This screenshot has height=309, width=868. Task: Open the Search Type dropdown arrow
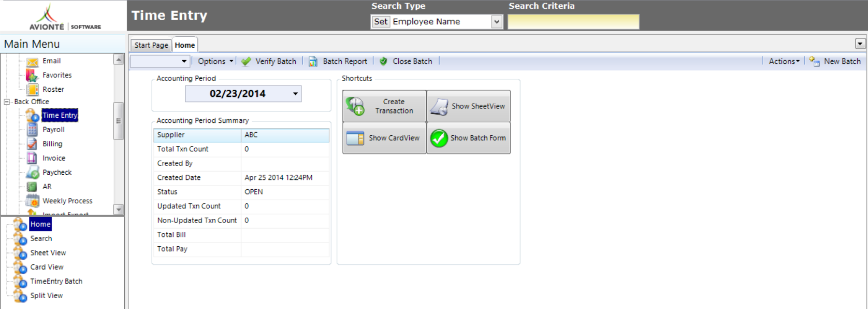pyautogui.click(x=497, y=22)
